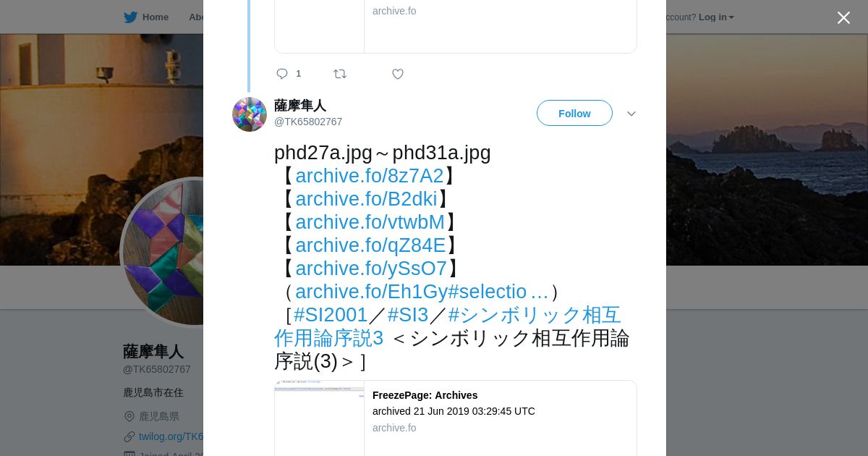Click the chain link icon beside twilog.org
Viewport: 868px width, 456px height.
pos(129,436)
